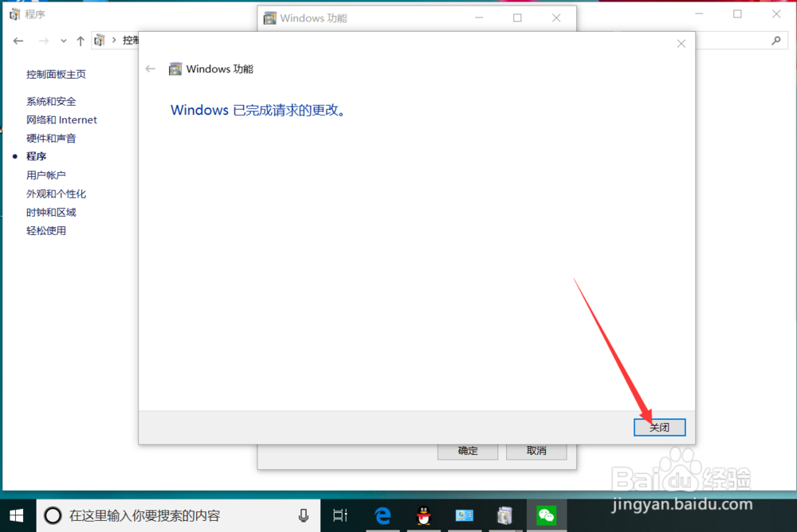Click the 确定 button

467,451
